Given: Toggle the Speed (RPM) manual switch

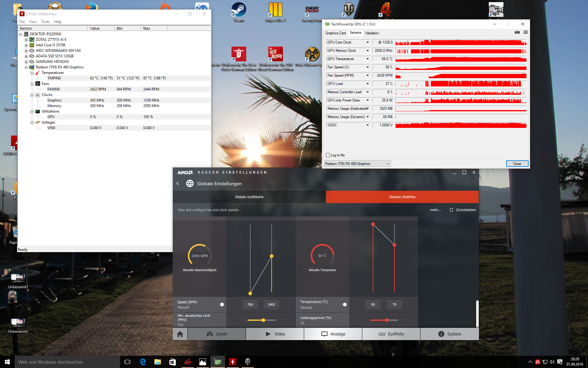Looking at the screenshot, I should click(x=221, y=305).
